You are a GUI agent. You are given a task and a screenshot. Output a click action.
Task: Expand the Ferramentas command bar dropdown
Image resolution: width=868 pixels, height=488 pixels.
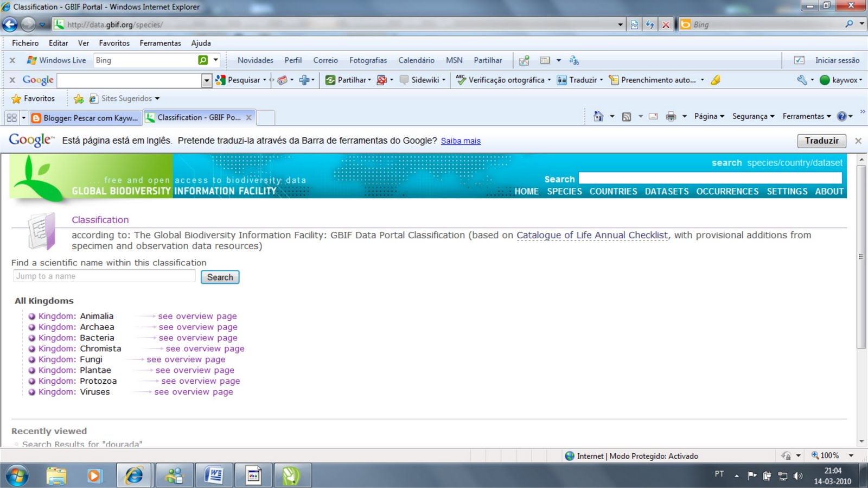point(807,116)
